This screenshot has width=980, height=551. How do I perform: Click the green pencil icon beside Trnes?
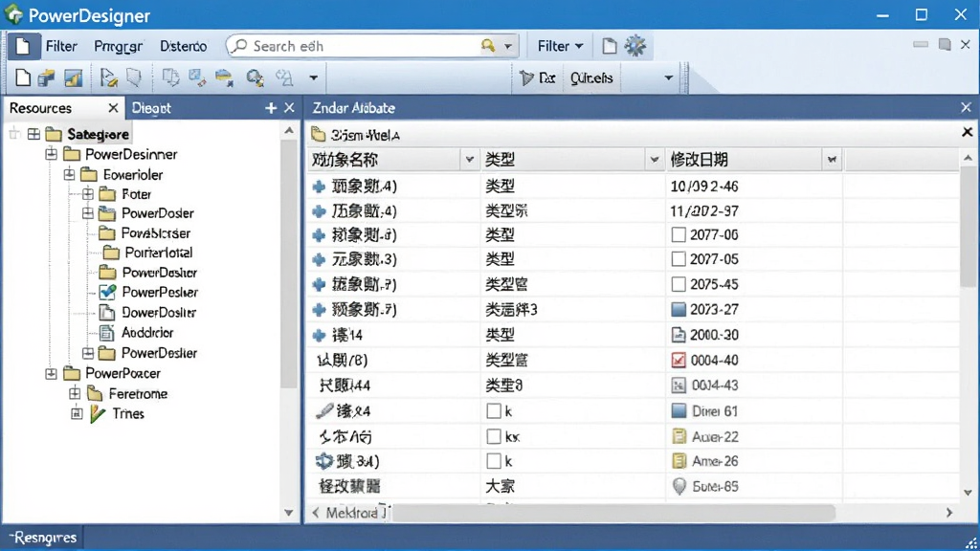[97, 413]
